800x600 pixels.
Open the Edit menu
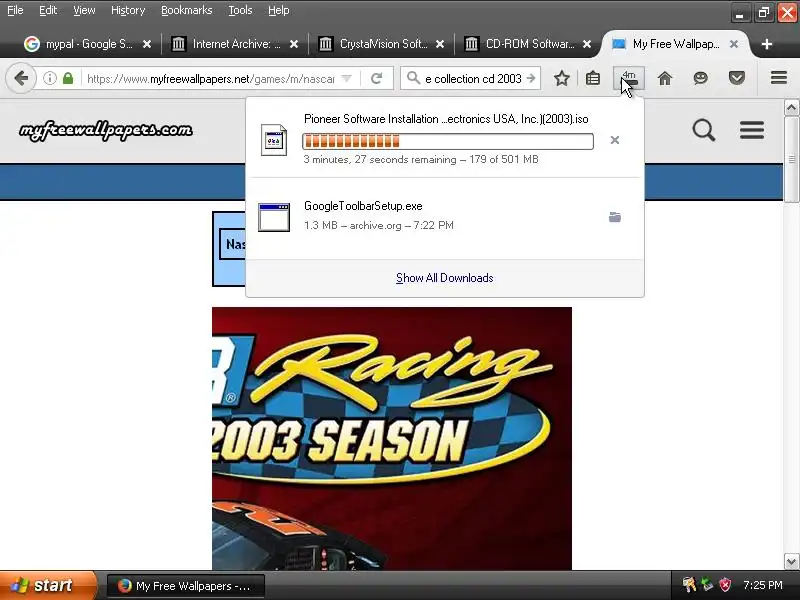pos(48,10)
